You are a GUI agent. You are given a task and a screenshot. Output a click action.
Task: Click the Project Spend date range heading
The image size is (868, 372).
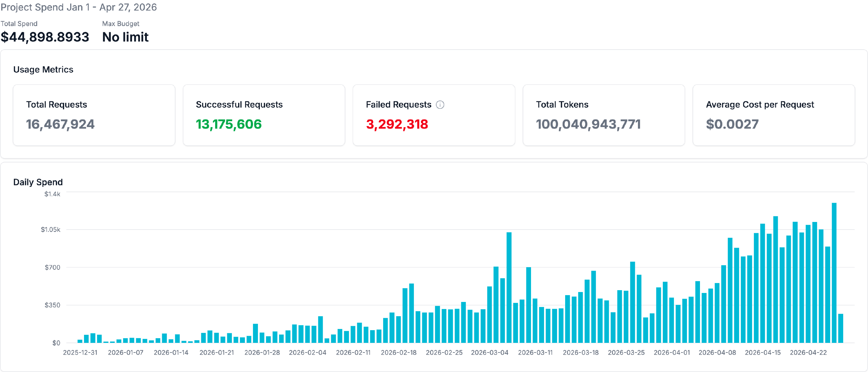tap(78, 7)
